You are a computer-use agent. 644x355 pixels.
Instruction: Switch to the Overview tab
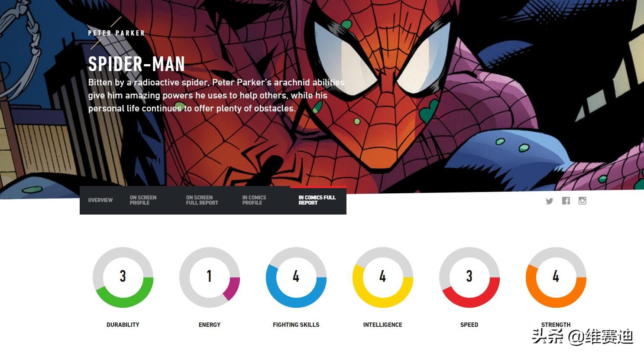[x=100, y=200]
